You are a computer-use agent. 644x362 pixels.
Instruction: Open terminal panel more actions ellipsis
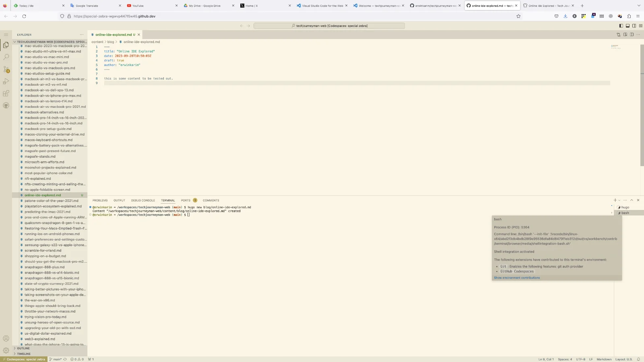click(625, 200)
